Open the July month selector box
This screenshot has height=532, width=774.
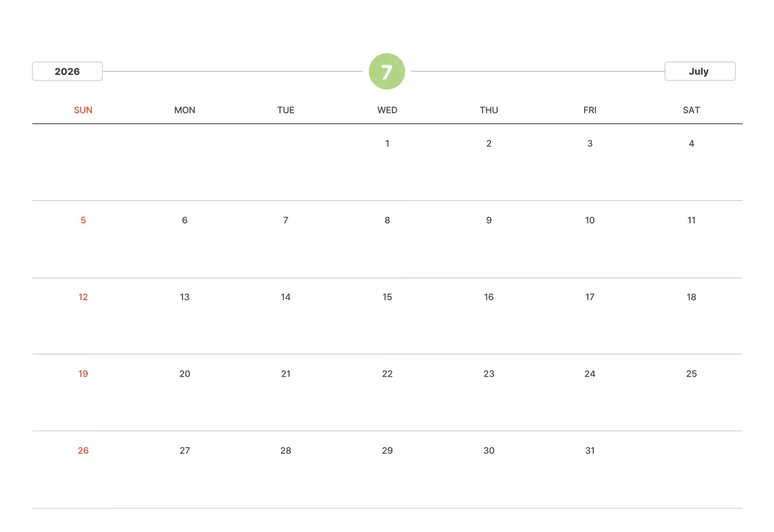pos(700,71)
